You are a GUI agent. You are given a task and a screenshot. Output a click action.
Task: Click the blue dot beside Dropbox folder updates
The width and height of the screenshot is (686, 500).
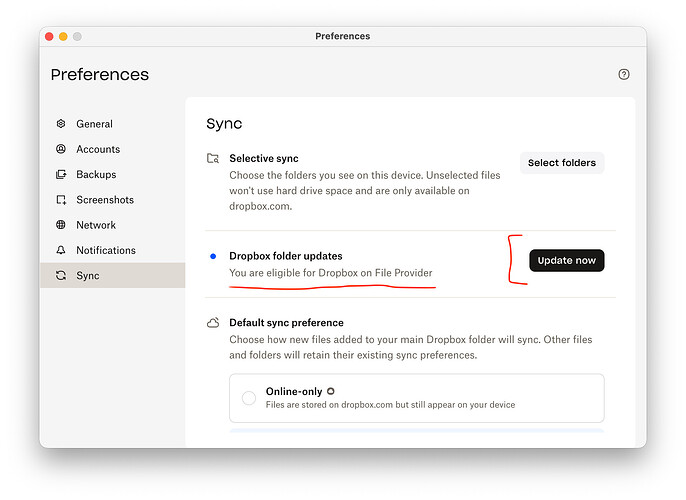click(213, 256)
